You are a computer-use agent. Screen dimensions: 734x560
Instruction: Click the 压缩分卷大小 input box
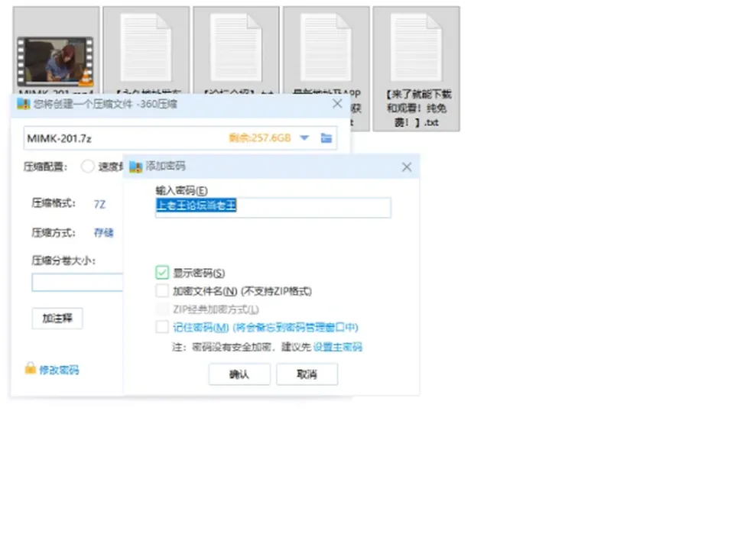click(x=77, y=283)
